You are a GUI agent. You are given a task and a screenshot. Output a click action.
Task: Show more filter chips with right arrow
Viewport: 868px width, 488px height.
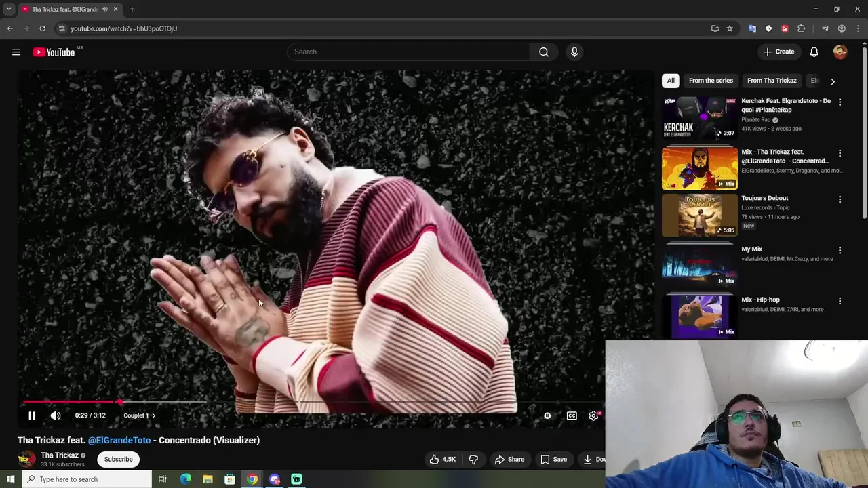click(833, 81)
